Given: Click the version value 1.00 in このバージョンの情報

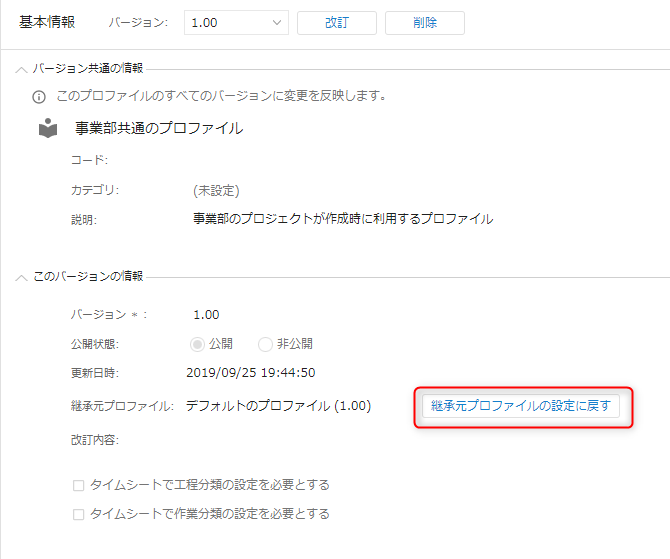Looking at the screenshot, I should click(x=206, y=315).
